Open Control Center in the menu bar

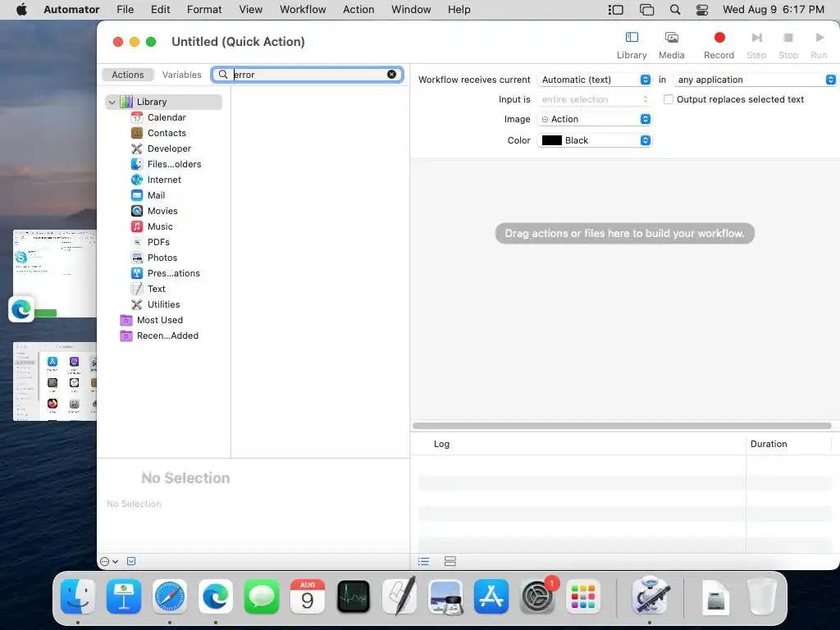click(x=702, y=10)
